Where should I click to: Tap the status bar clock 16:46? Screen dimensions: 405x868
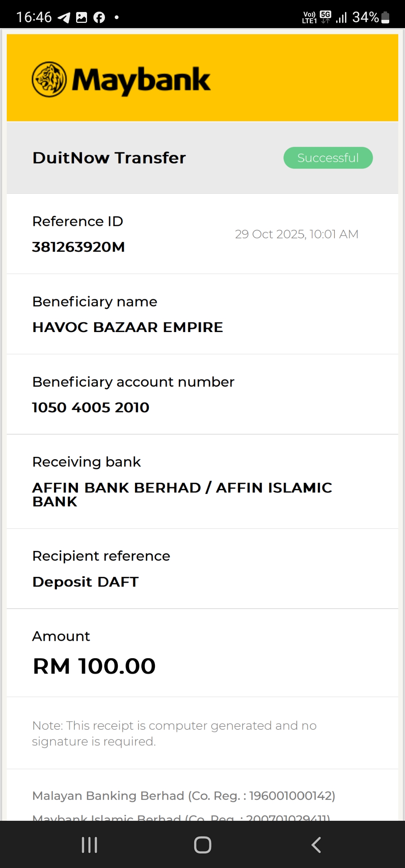click(x=34, y=17)
